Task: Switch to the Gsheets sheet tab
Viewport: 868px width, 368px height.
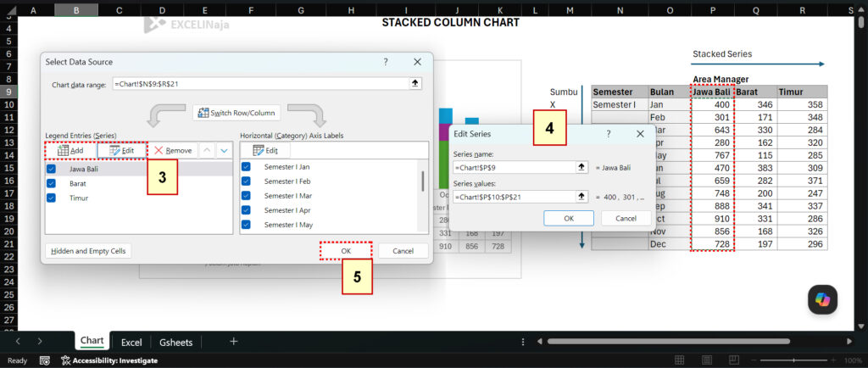Action: [175, 342]
